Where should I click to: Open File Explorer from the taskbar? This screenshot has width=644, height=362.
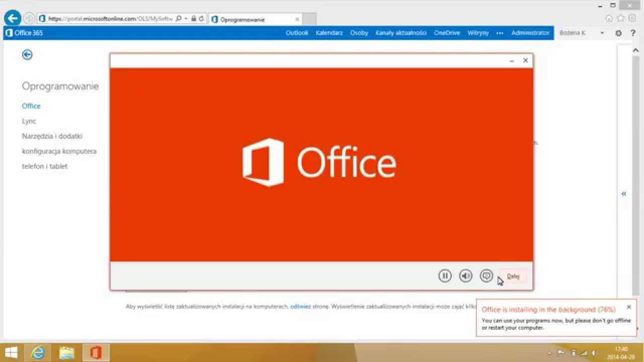(66, 352)
